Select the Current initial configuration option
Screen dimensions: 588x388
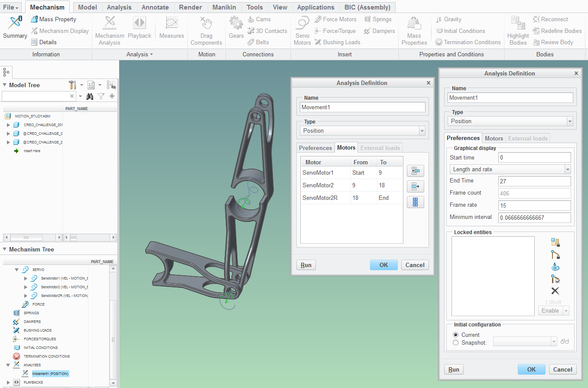pos(455,335)
